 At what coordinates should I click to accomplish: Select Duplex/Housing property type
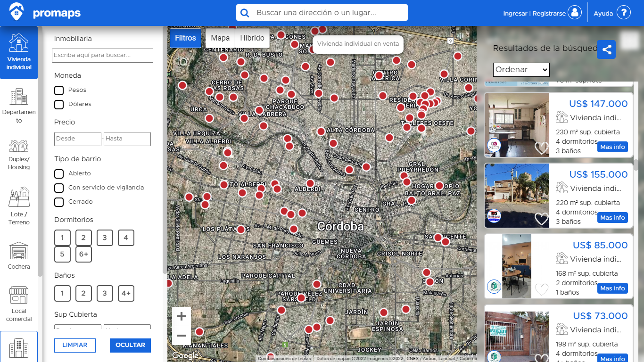coord(19,155)
